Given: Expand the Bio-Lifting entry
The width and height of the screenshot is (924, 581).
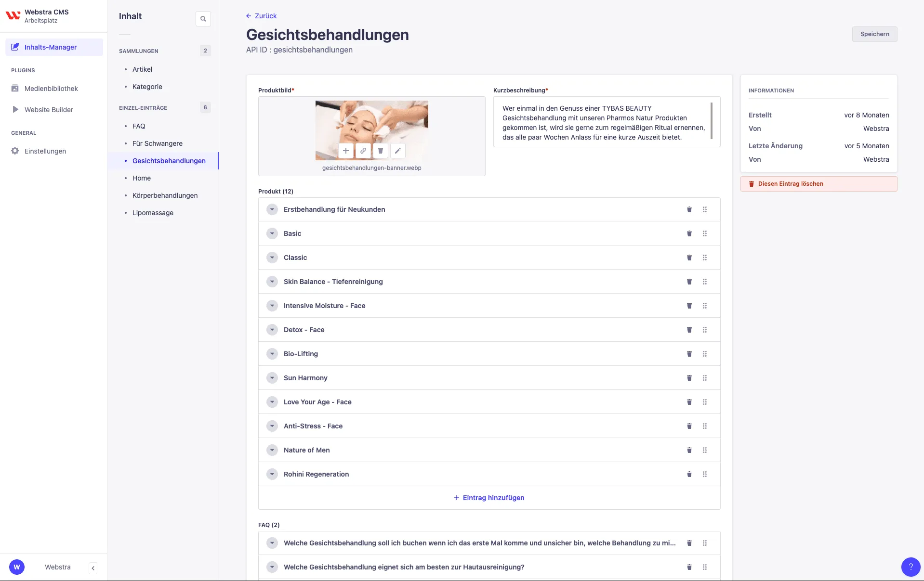Looking at the screenshot, I should click(x=272, y=354).
